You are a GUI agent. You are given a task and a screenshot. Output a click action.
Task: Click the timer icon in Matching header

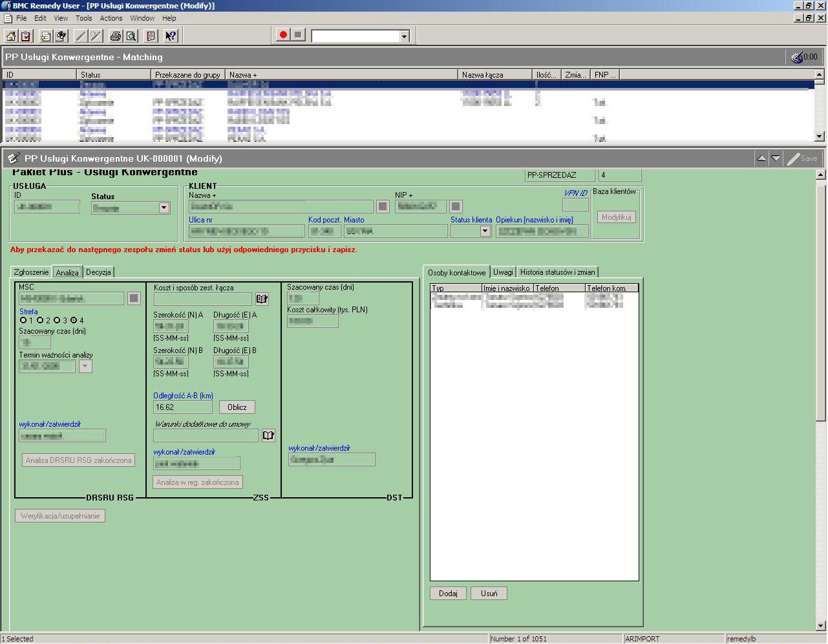(x=798, y=57)
